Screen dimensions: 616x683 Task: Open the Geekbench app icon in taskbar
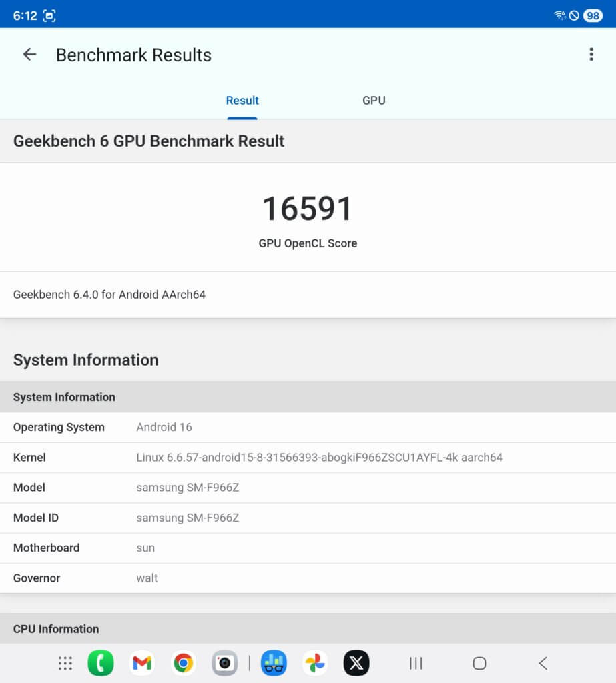click(274, 663)
